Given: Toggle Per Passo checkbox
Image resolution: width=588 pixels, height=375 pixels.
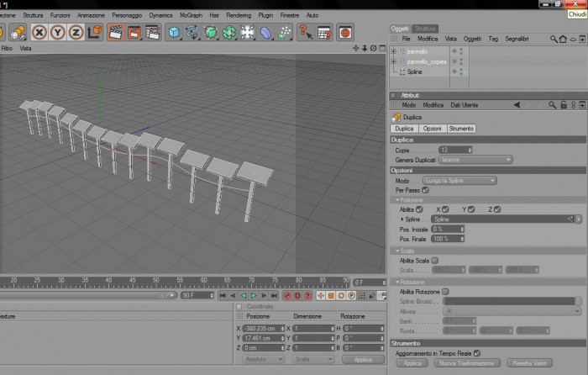Looking at the screenshot, I should pyautogui.click(x=426, y=190).
